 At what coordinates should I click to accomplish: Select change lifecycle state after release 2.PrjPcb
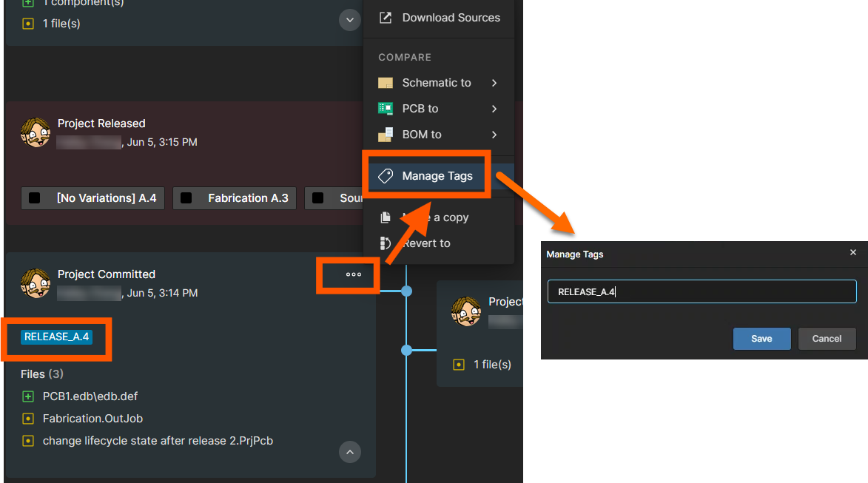158,441
